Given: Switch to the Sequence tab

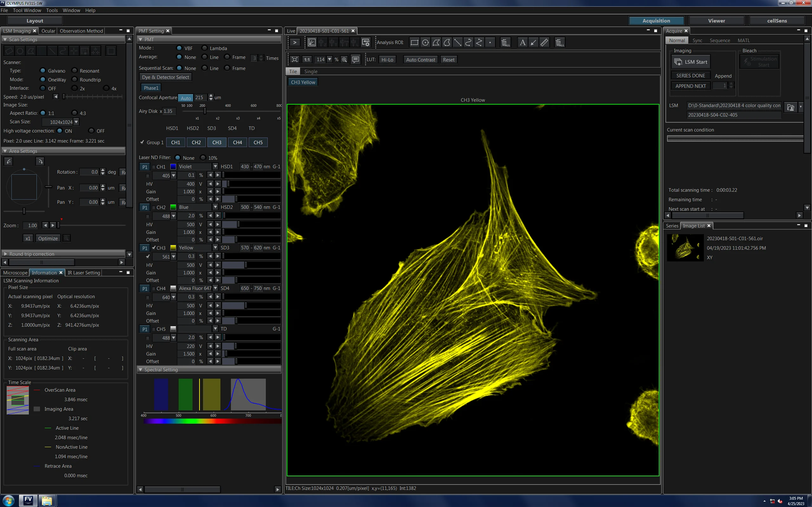Looking at the screenshot, I should coord(720,40).
